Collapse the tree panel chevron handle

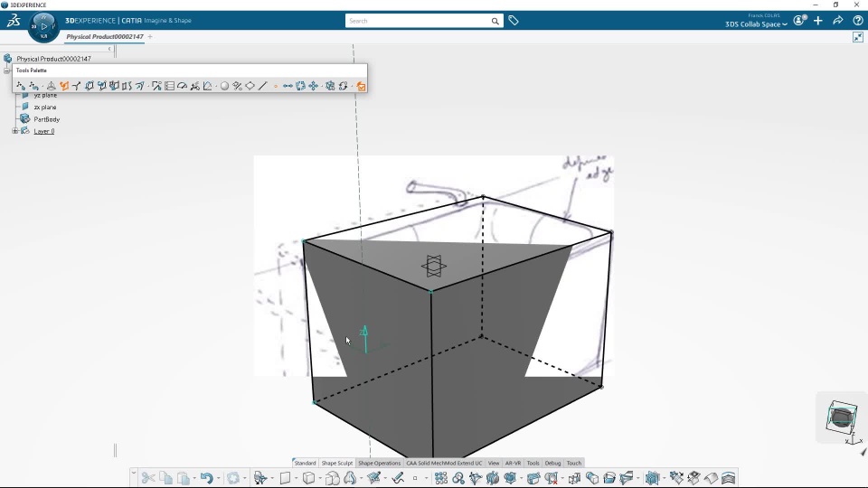point(109,49)
